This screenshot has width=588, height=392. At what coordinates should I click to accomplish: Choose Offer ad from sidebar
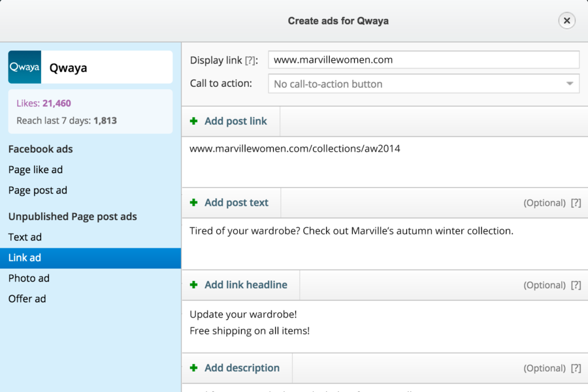(x=27, y=299)
